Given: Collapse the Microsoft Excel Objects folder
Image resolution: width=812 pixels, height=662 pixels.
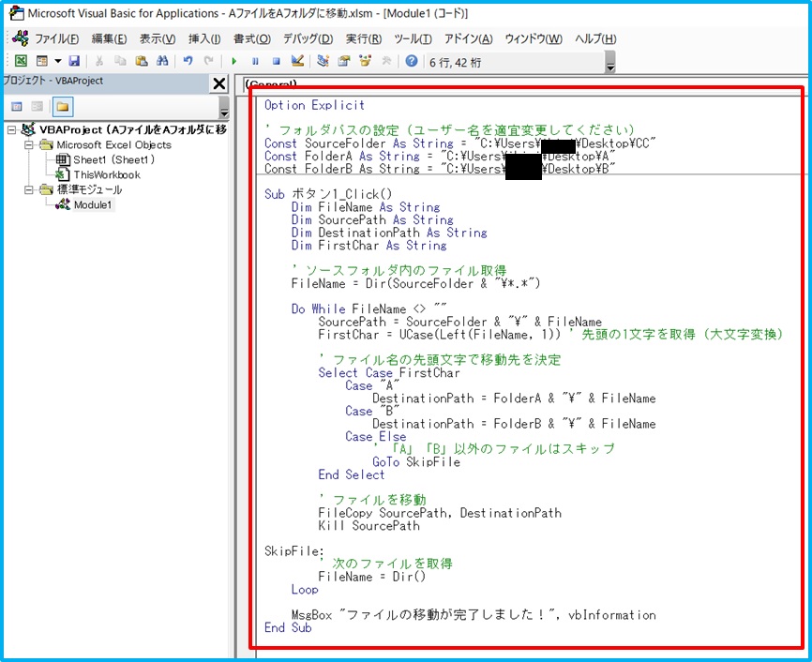Looking at the screenshot, I should (29, 144).
